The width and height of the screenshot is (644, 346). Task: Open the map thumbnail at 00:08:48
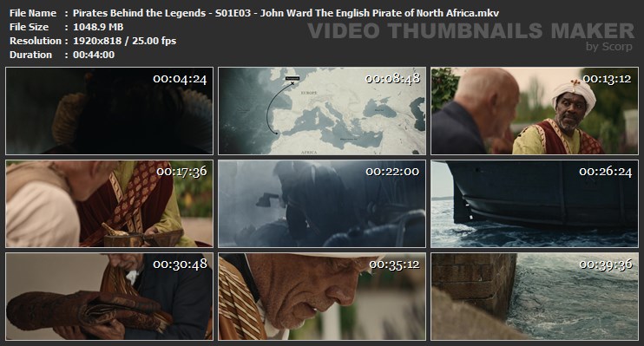point(322,111)
